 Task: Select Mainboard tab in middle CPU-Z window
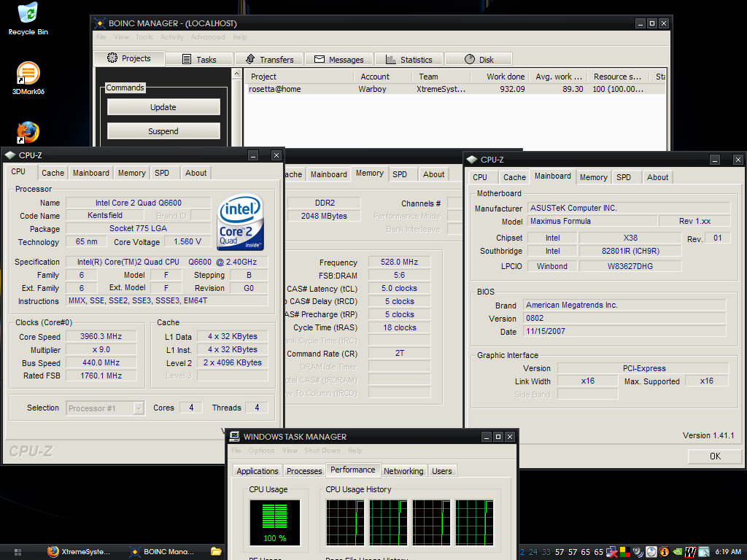point(329,174)
